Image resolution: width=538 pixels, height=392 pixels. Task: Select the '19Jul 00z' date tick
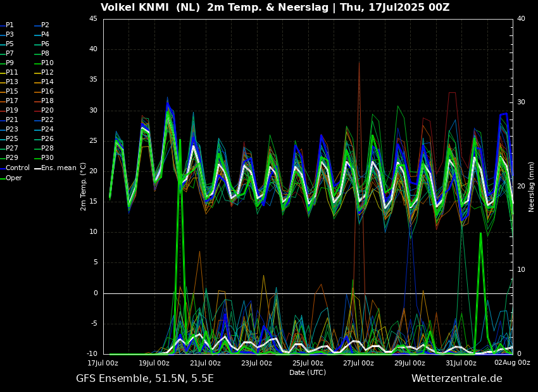154,363
